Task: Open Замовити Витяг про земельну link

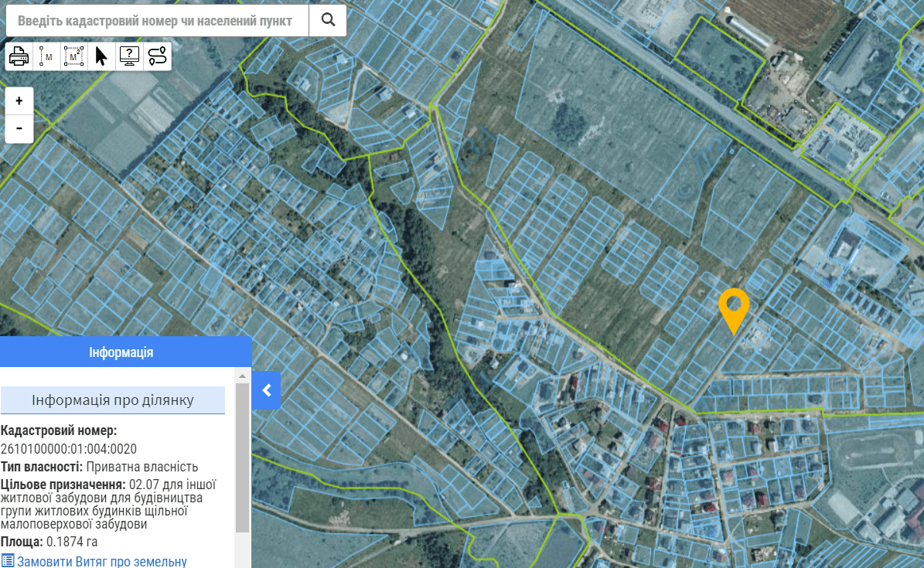Action: click(102, 562)
